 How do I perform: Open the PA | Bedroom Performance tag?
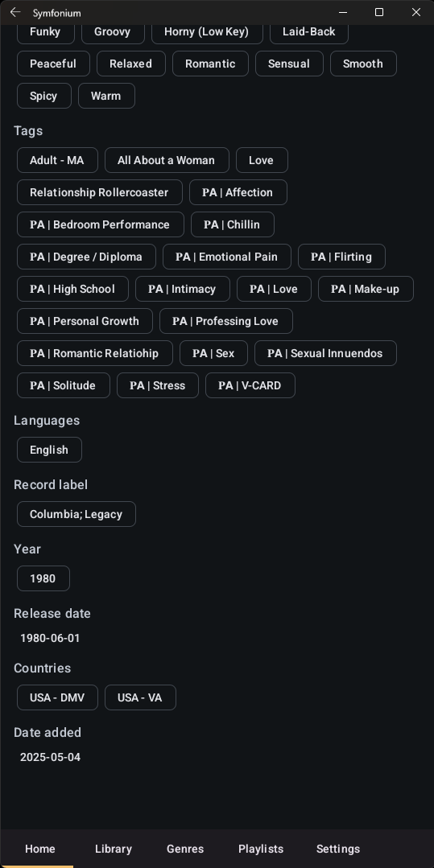pyautogui.click(x=101, y=224)
